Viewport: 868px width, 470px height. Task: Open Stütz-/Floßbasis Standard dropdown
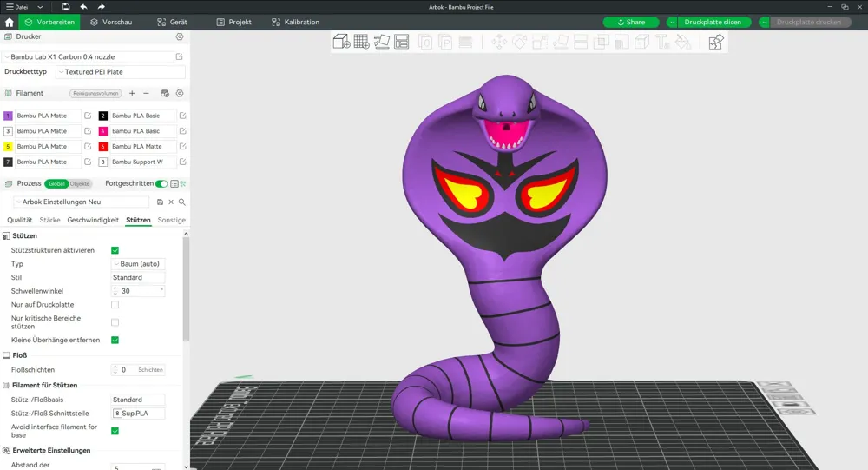(x=138, y=400)
